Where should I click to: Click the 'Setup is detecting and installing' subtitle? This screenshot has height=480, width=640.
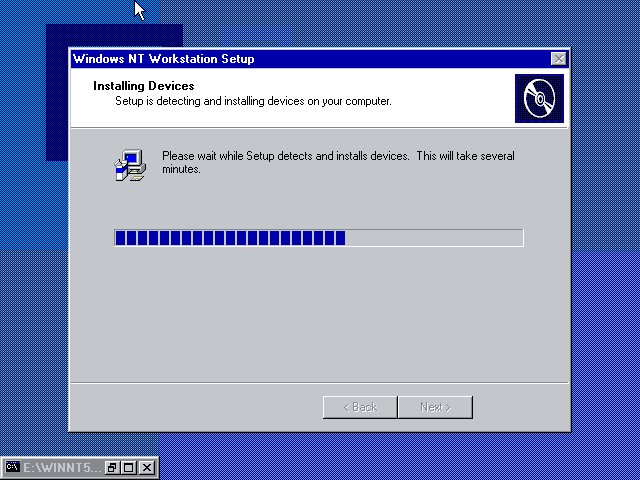pos(252,101)
